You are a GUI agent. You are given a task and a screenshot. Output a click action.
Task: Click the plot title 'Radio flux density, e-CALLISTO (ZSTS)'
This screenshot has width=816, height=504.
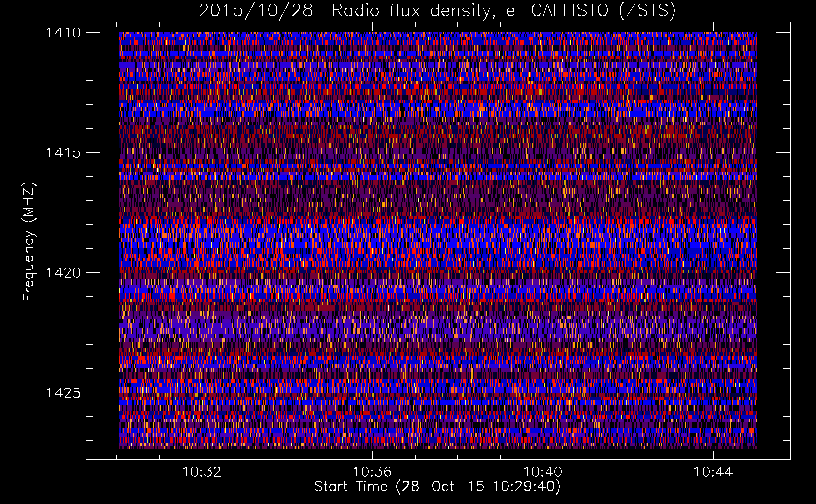point(504,10)
